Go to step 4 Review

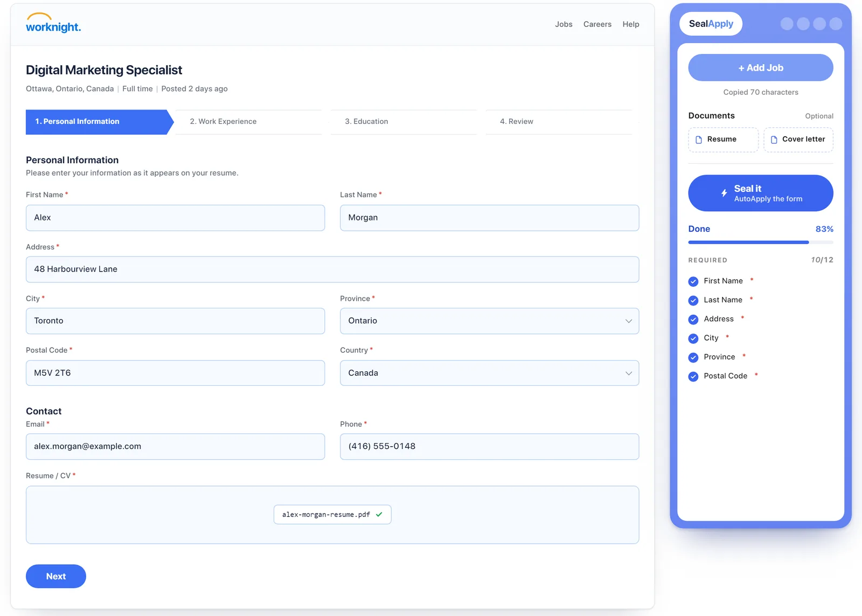[559, 122]
